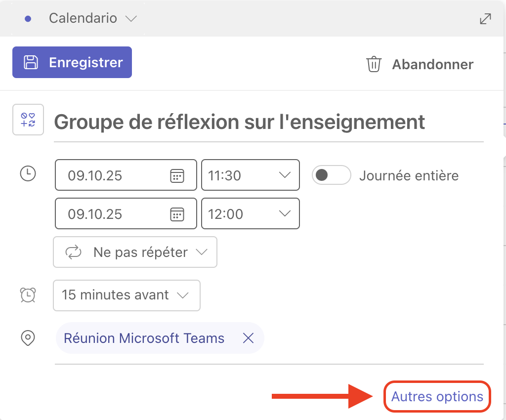Open start date calendar picker icon
The height and width of the screenshot is (420, 506).
[x=177, y=175]
